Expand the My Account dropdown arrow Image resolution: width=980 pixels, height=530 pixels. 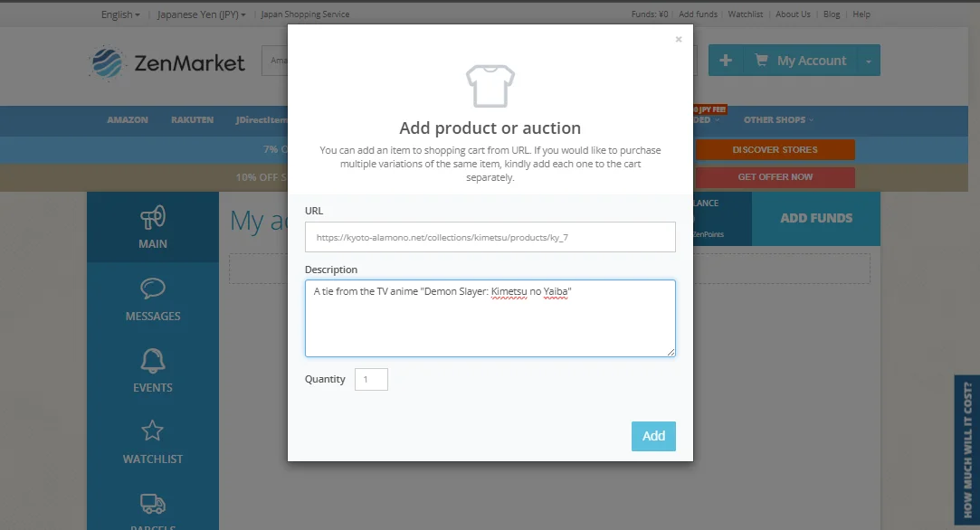point(868,61)
